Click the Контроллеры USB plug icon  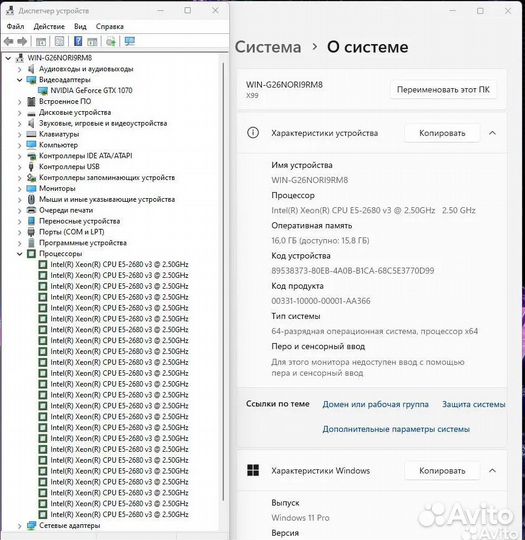click(31, 167)
